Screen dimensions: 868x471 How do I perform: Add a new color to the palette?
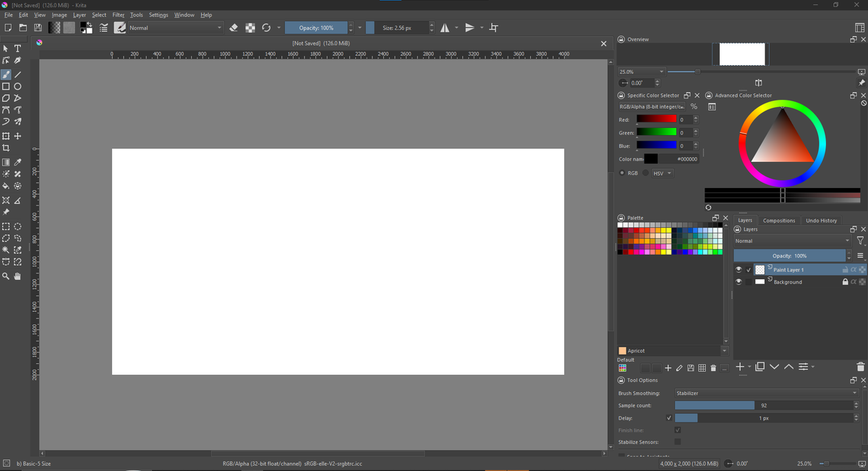668,368
